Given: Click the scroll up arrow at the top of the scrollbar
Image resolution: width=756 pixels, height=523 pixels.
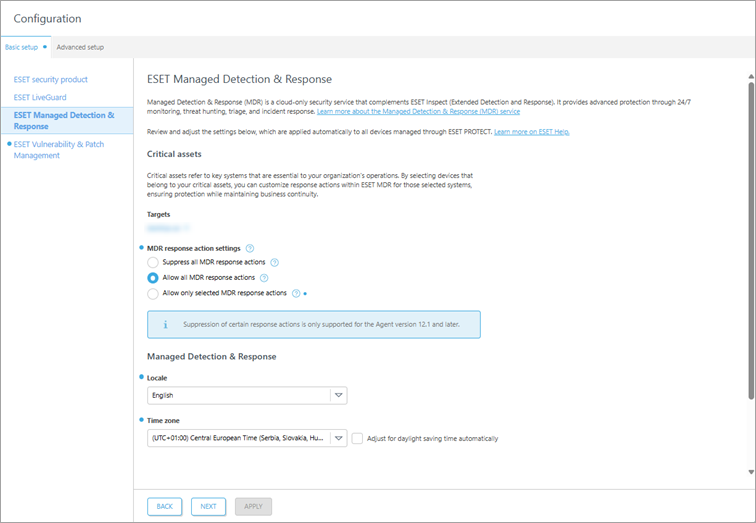Looking at the screenshot, I should tap(751, 77).
